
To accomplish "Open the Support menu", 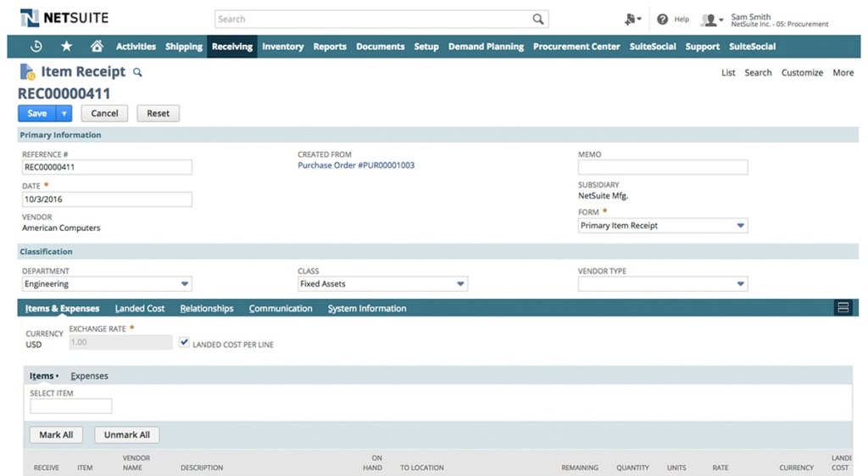I will [x=703, y=47].
